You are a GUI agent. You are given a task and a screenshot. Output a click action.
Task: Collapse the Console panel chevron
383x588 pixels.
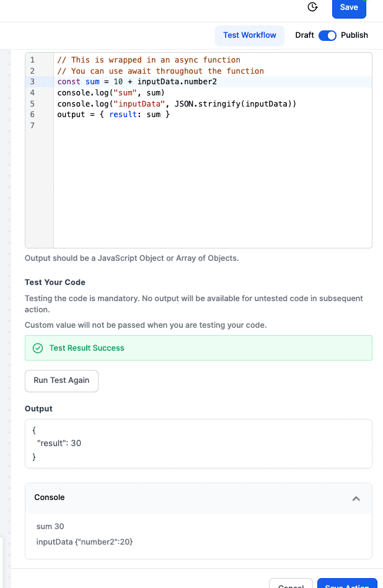(356, 498)
